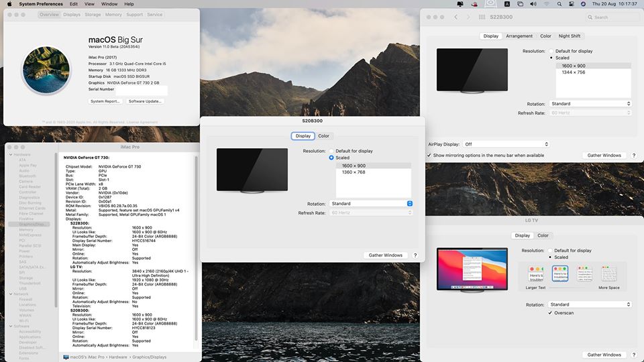Open Spotlight search in the menu bar

click(x=559, y=4)
